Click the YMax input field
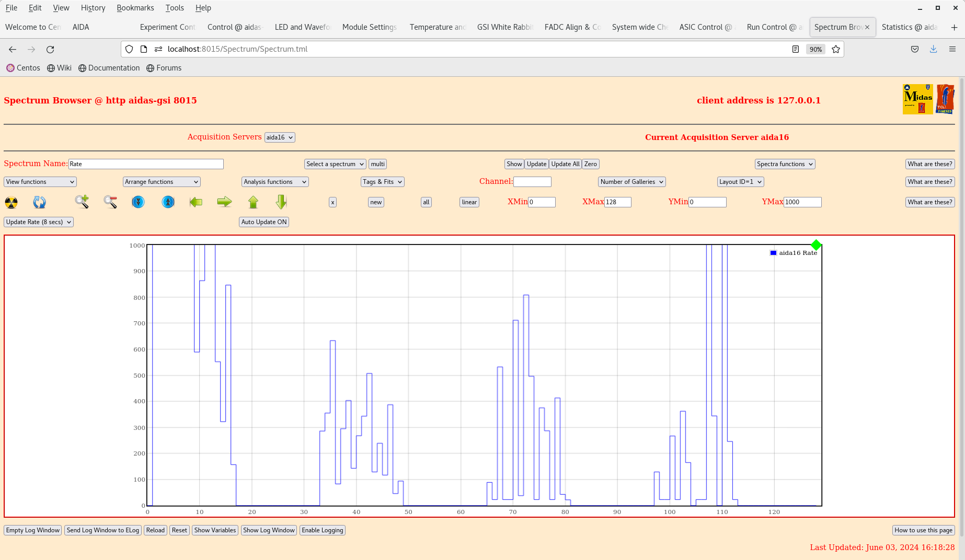 (x=802, y=202)
